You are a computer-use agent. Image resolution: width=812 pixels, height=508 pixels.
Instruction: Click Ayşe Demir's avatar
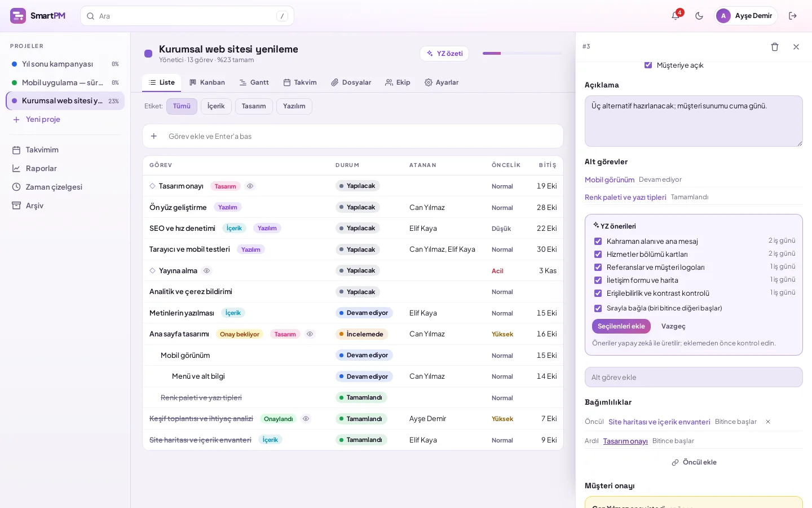[x=723, y=16]
